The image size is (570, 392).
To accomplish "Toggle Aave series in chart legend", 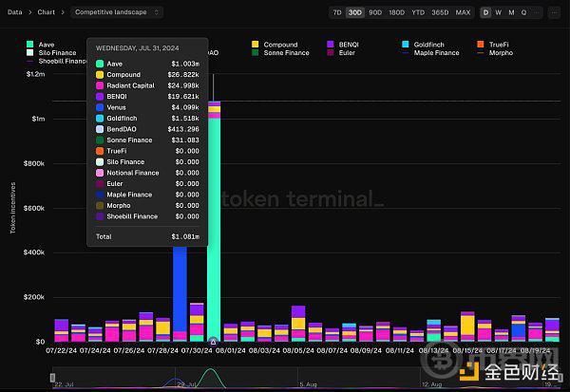I will point(31,45).
